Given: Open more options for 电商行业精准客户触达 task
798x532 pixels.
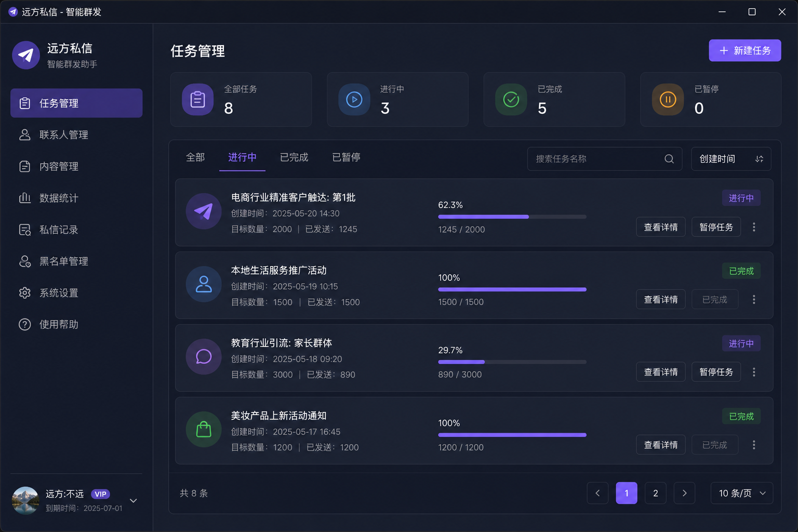Looking at the screenshot, I should tap(754, 227).
